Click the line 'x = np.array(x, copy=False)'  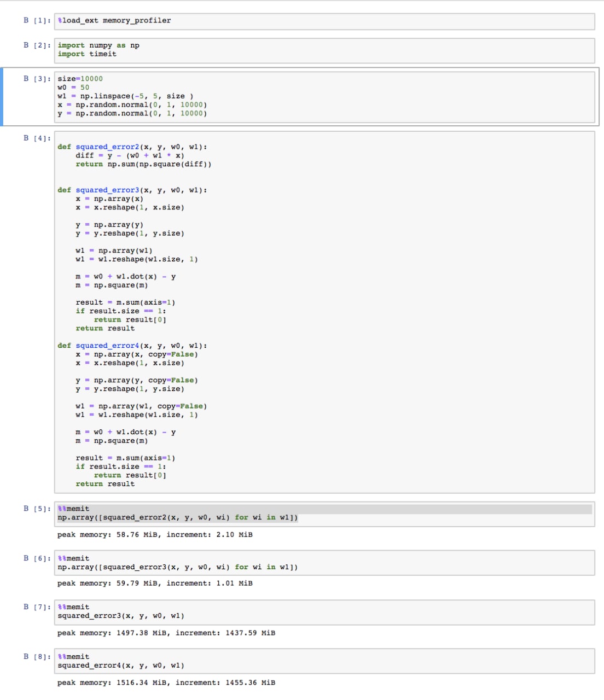pyautogui.click(x=137, y=354)
